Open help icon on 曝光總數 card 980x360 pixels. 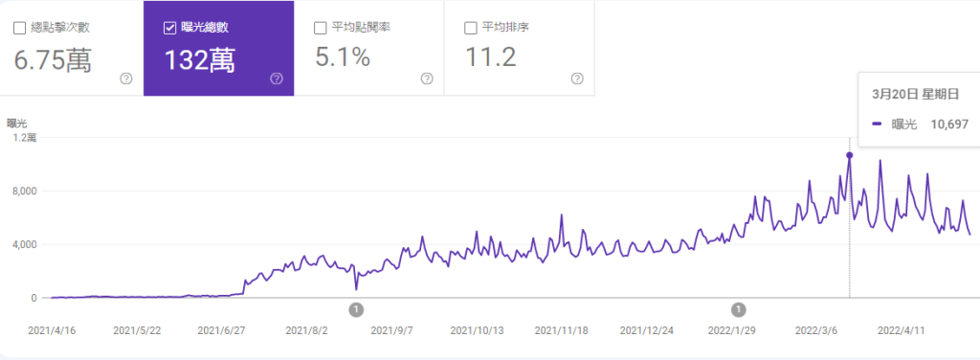point(277,79)
